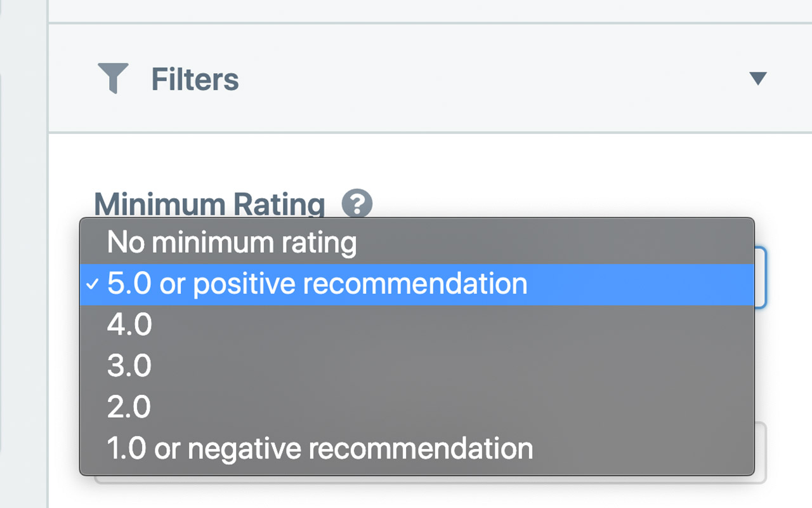
Task: Select 1.0 or negative recommendation
Action: pos(320,448)
